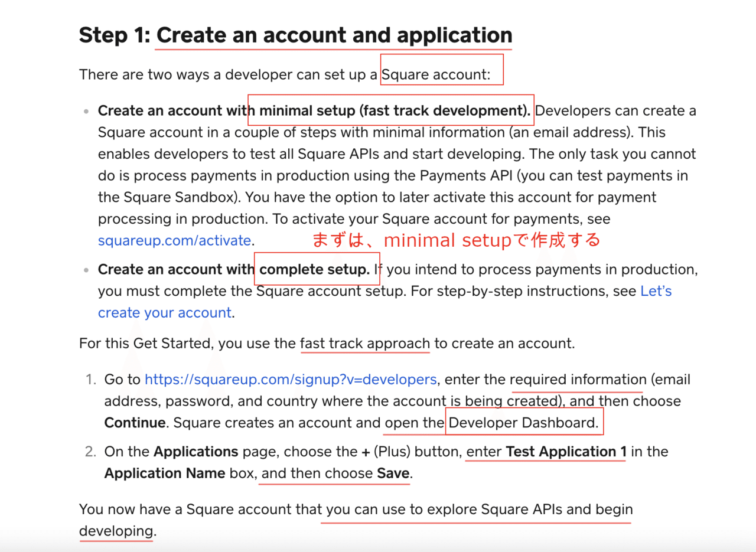This screenshot has height=552, width=756.
Task: Click the bold "Test Application 1" text
Action: point(566,452)
